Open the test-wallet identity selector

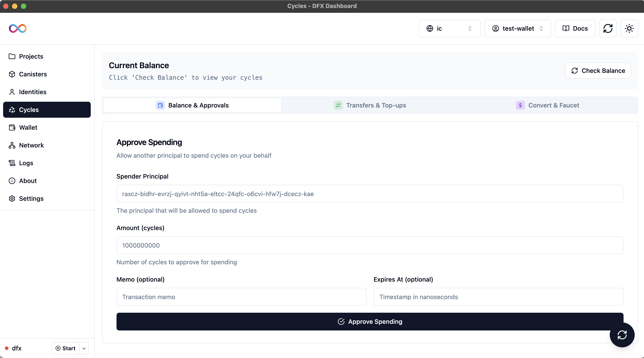click(x=517, y=28)
